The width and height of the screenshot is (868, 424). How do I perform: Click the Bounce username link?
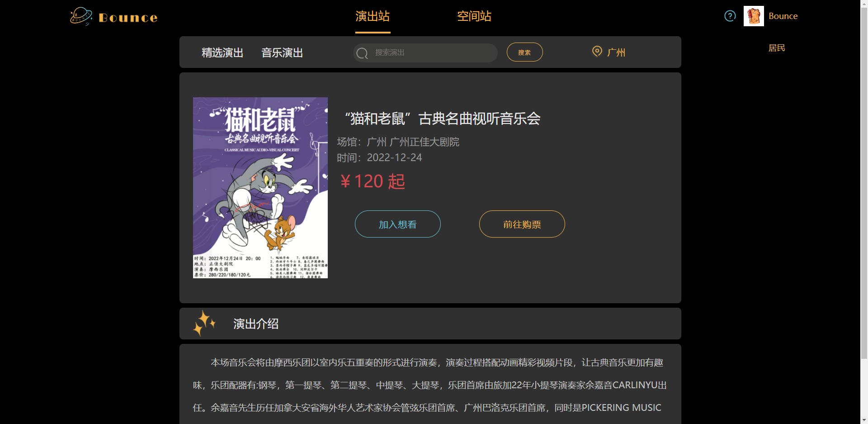[783, 16]
